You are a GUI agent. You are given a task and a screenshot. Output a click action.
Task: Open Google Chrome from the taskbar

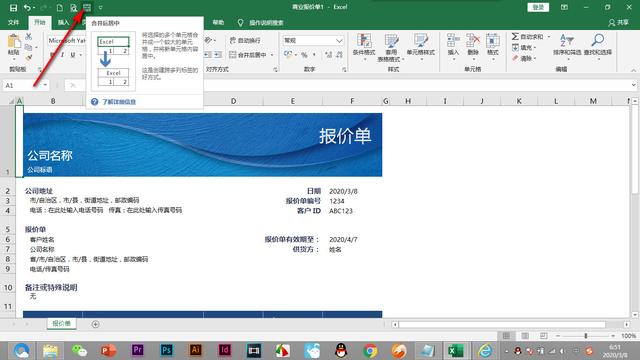pos(370,351)
